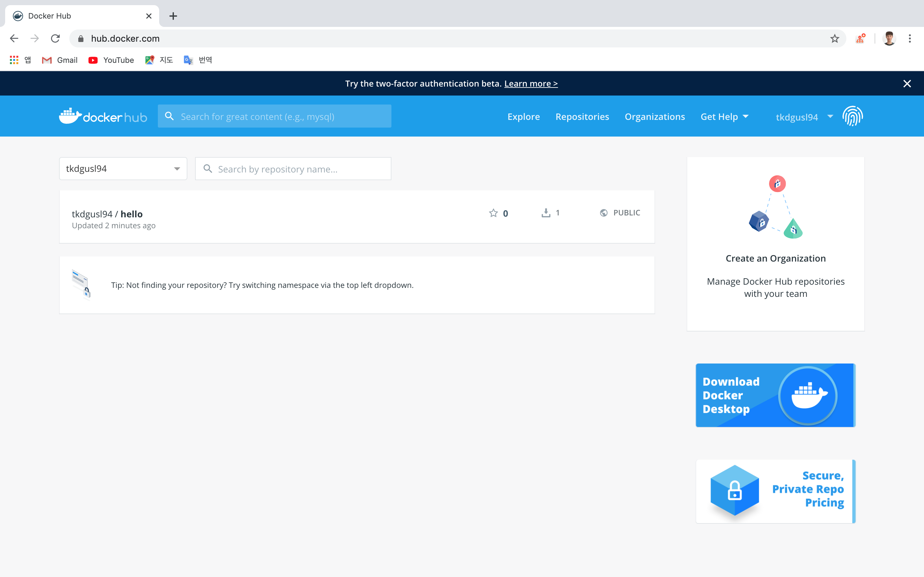Click the red browser extension icon

click(x=860, y=38)
